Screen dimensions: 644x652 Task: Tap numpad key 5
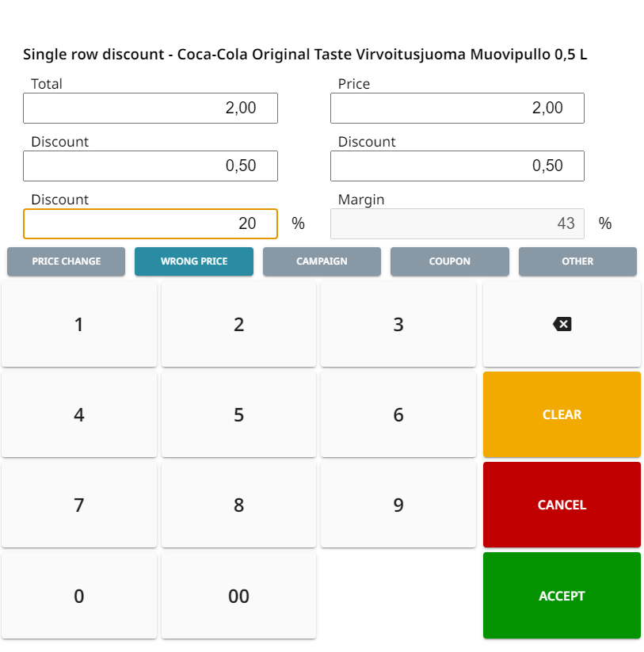click(238, 414)
